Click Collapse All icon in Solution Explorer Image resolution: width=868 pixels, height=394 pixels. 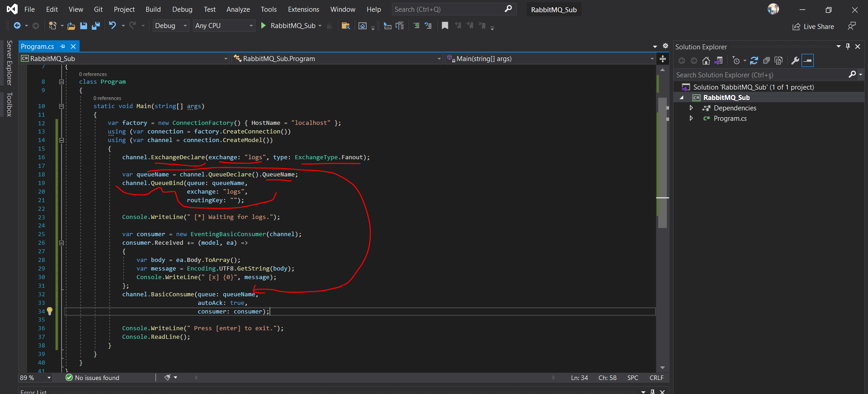(766, 61)
